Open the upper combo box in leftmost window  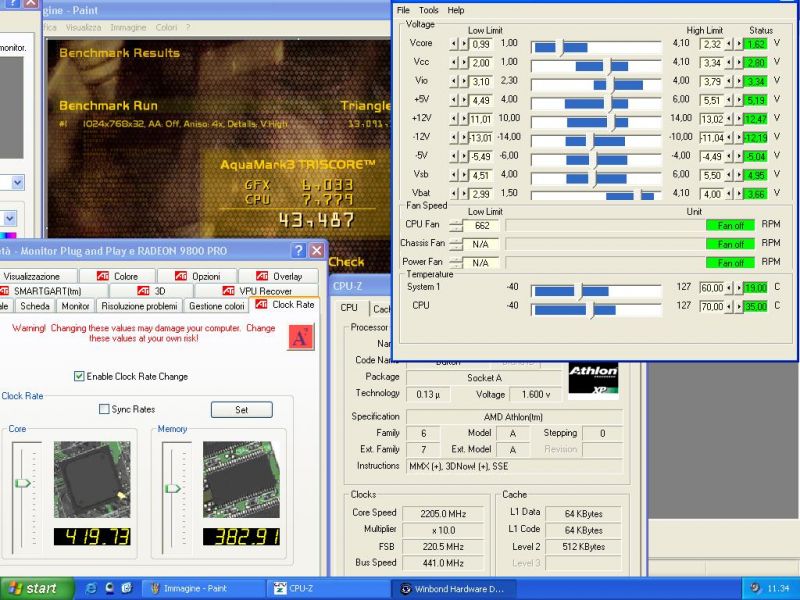[17, 183]
